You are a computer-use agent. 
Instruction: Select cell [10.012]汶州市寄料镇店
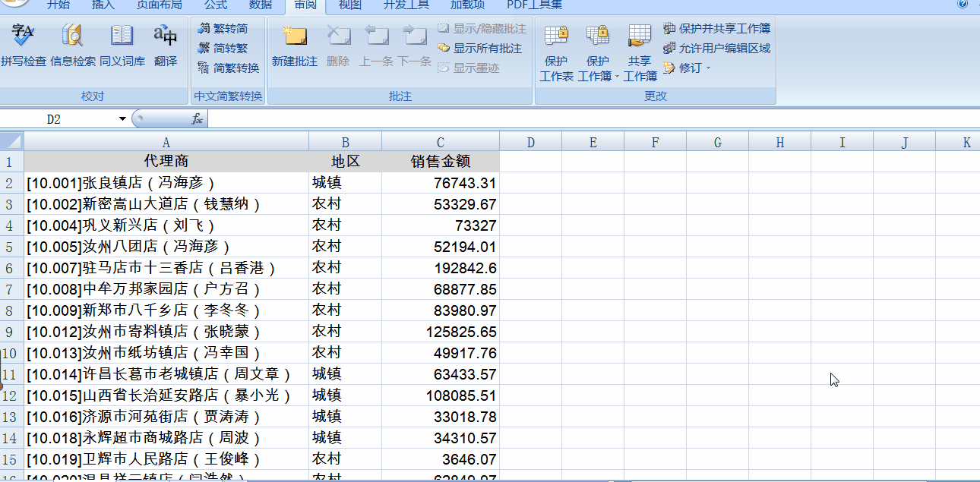[166, 332]
